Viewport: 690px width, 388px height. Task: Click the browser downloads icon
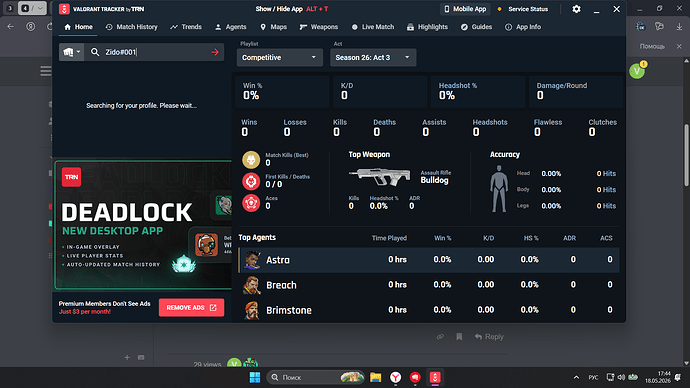679,27
